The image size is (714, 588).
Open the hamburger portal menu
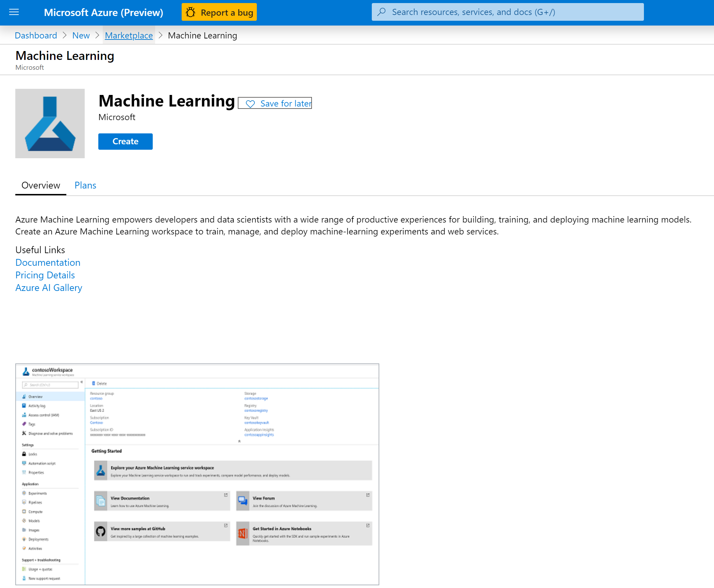(14, 12)
